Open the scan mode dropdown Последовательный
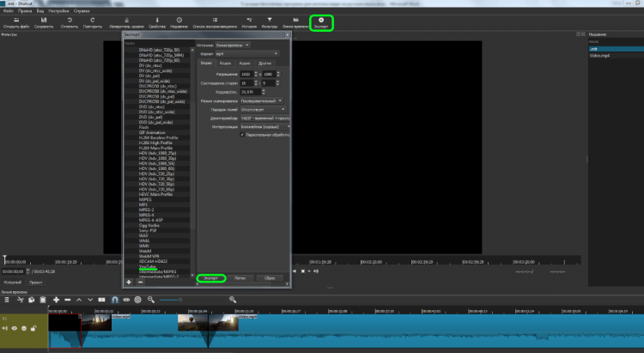Screen dimensions: 644x353 pos(262,101)
